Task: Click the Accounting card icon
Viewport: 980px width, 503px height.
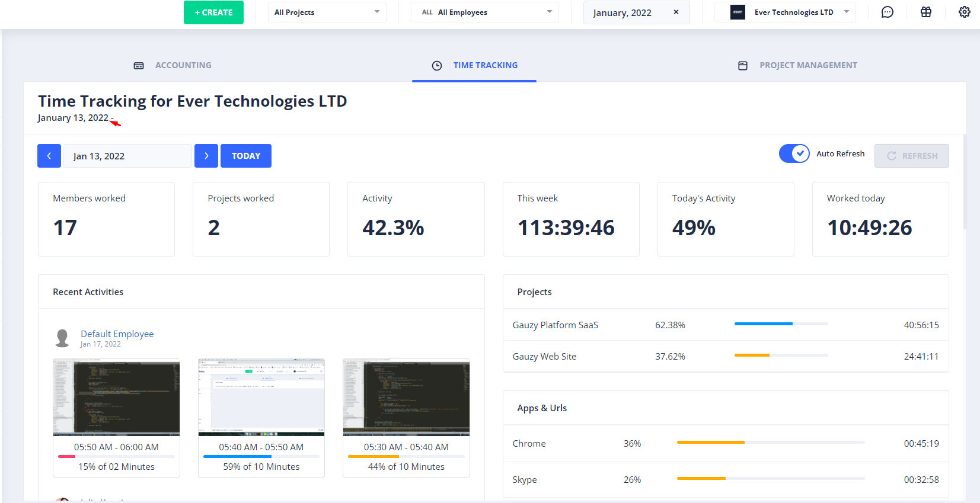Action: pos(139,66)
